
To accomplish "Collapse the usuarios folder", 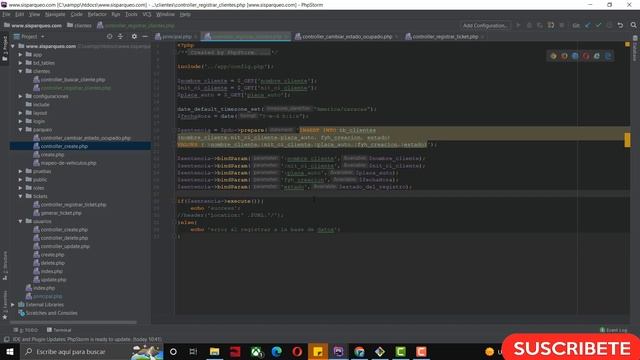I will 20,221.
